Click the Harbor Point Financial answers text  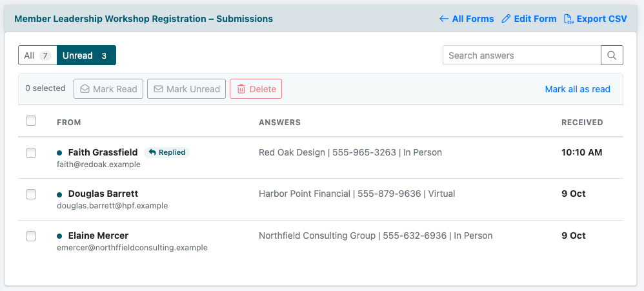pos(357,194)
